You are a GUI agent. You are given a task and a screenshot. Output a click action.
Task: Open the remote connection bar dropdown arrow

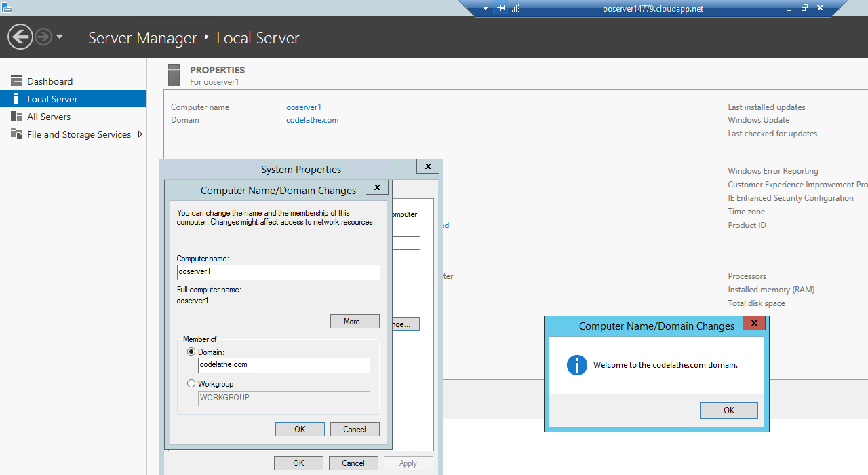486,8
